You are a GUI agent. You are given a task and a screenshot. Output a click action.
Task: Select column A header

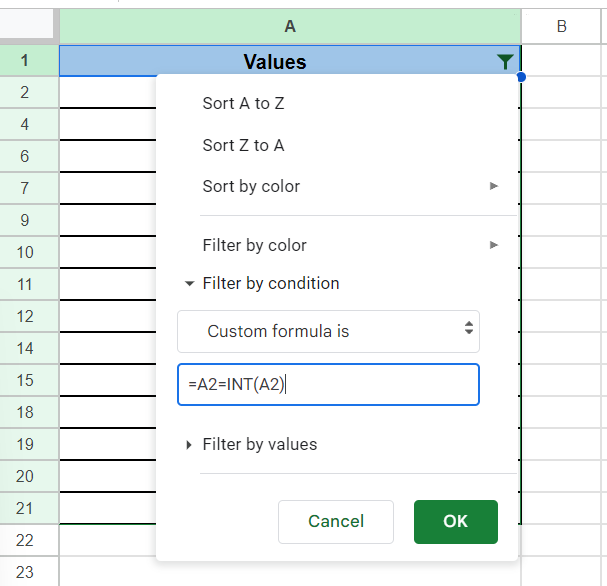[x=290, y=27]
